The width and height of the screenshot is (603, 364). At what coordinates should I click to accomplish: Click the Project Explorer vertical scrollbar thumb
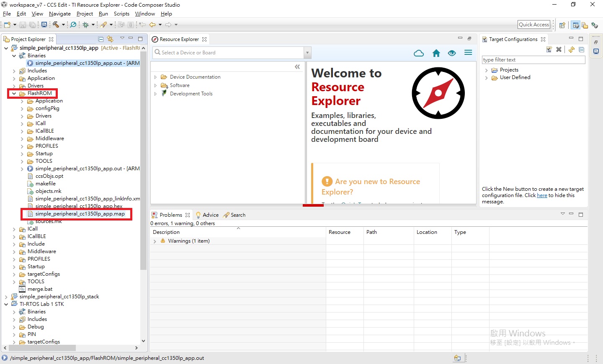[143, 161]
